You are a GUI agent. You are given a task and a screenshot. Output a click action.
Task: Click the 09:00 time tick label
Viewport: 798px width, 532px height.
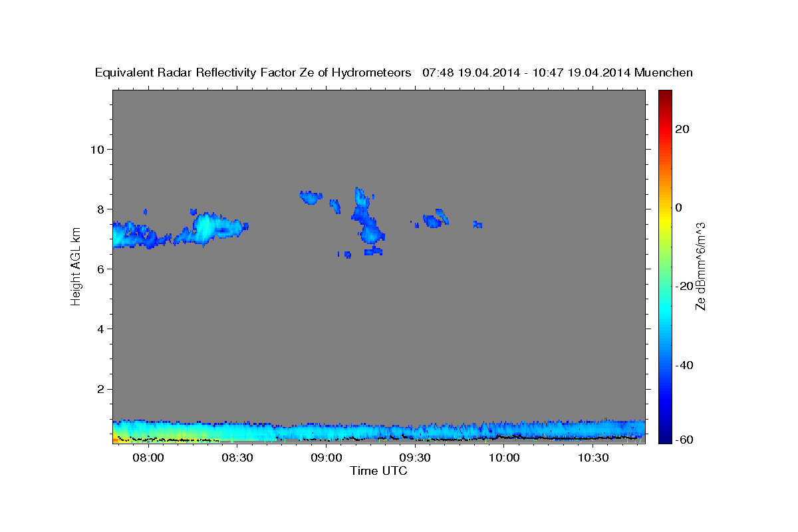point(327,458)
